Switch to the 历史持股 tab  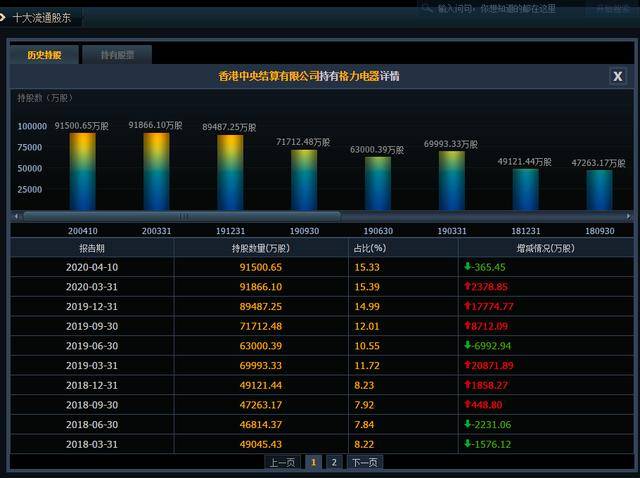[x=44, y=55]
